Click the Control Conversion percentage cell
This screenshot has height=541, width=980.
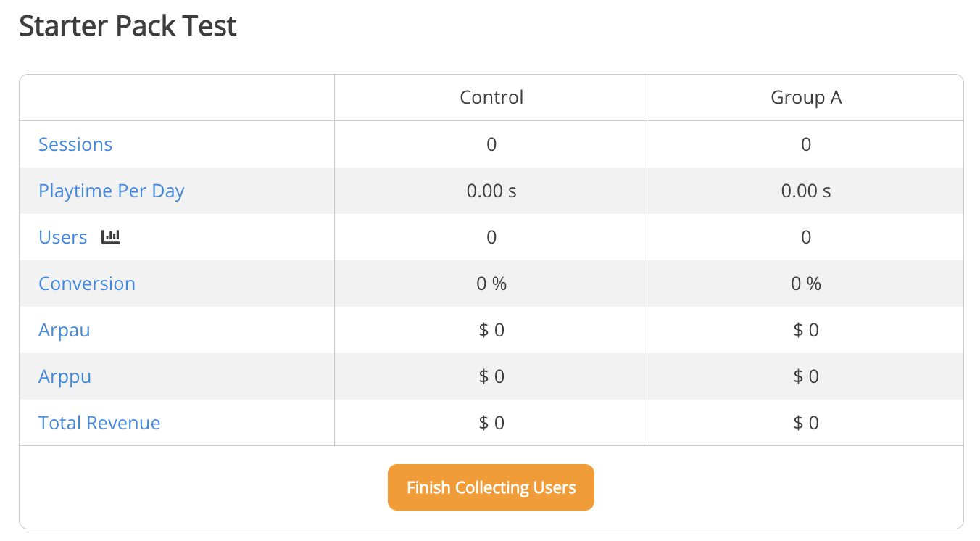pyautogui.click(x=491, y=284)
